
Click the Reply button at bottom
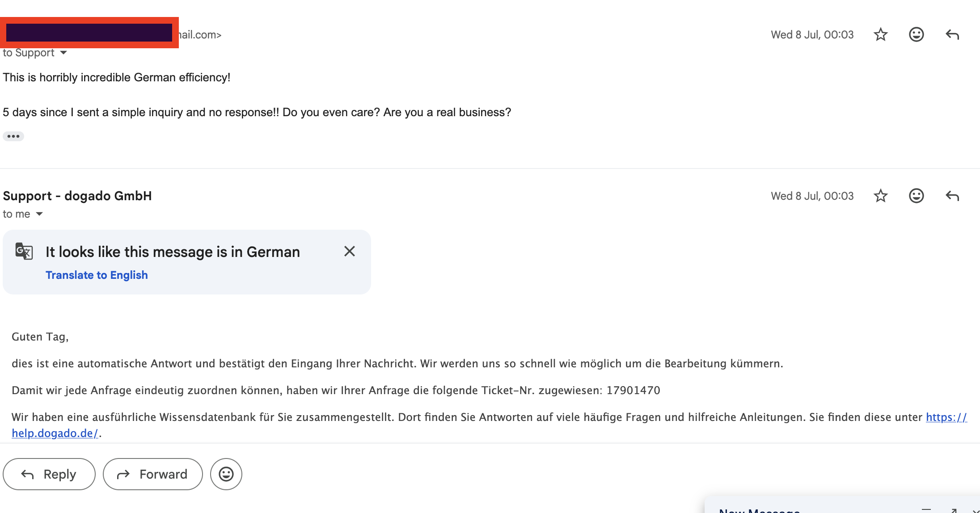49,474
